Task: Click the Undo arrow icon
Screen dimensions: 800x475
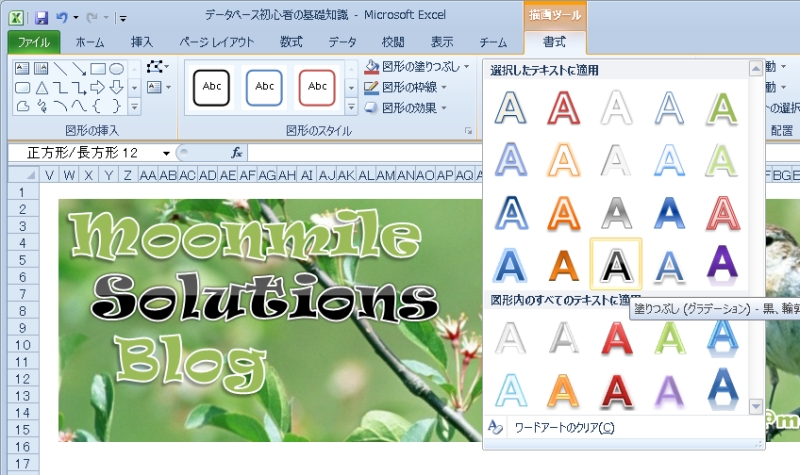Action: pyautogui.click(x=62, y=17)
